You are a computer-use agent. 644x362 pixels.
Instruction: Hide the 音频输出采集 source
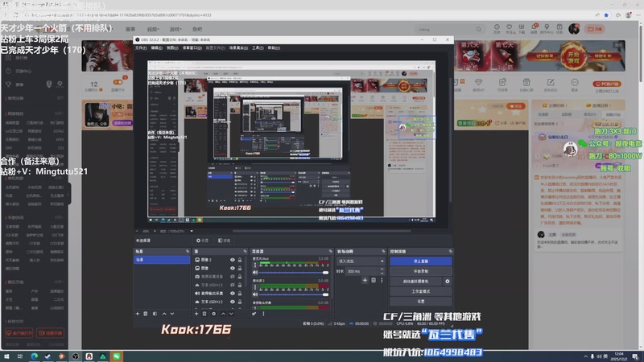click(x=233, y=294)
